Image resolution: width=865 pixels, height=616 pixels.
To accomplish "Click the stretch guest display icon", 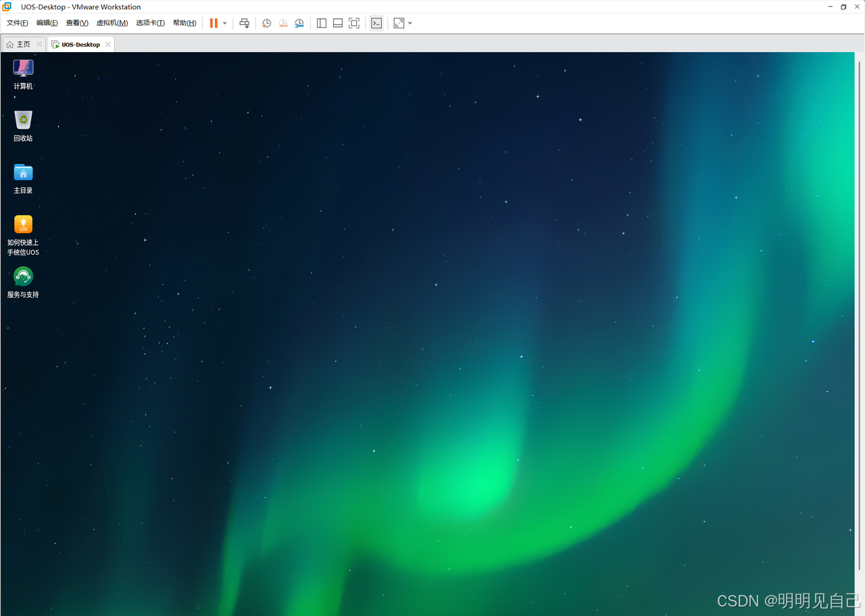I will [x=399, y=23].
